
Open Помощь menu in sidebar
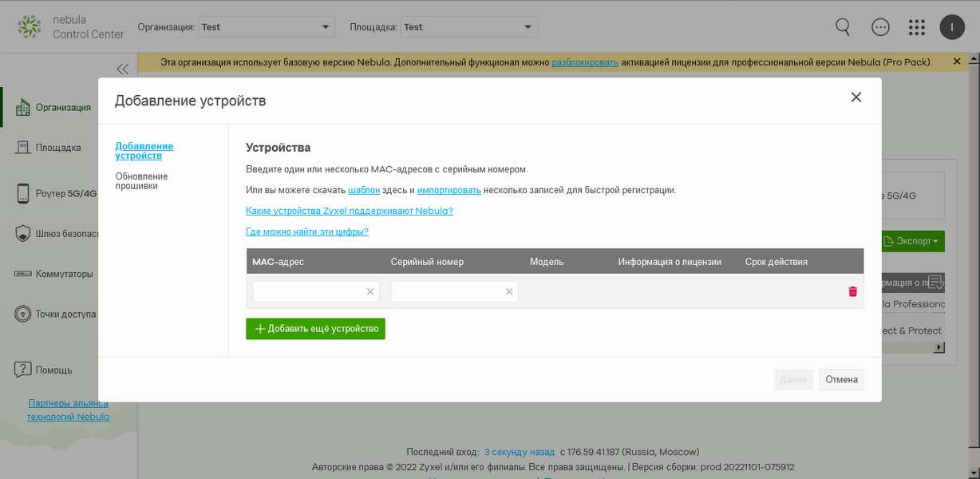click(53, 370)
